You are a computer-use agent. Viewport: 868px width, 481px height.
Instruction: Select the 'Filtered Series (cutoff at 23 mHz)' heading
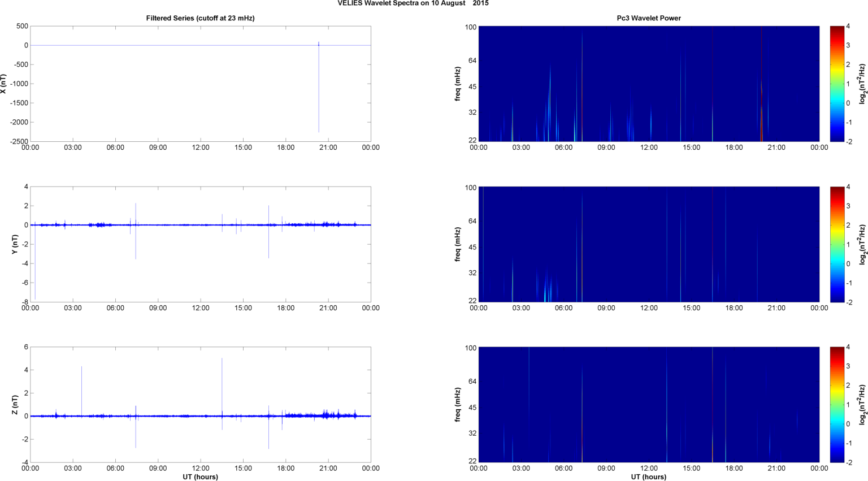(x=201, y=18)
